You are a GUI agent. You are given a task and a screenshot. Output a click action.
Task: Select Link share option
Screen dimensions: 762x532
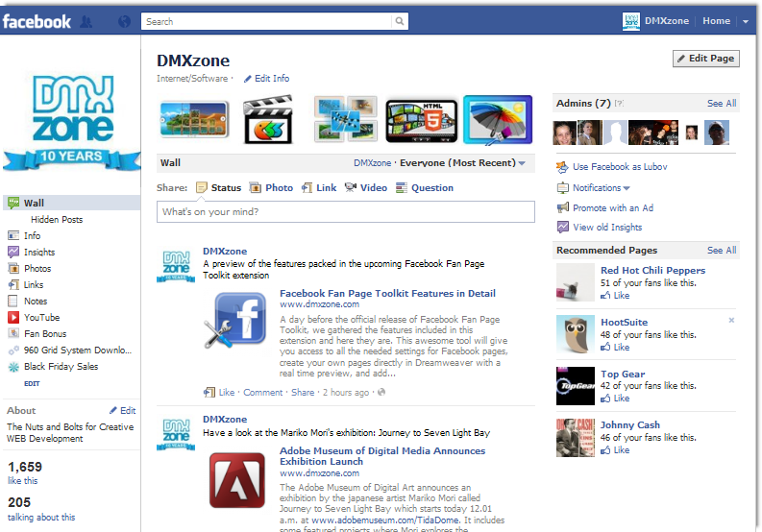(x=319, y=187)
